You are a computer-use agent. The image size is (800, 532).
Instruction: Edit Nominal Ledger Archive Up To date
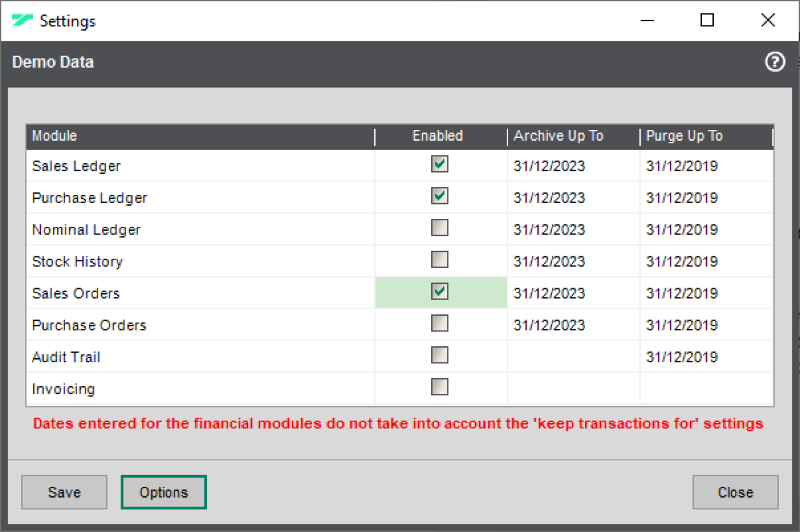[573, 230]
